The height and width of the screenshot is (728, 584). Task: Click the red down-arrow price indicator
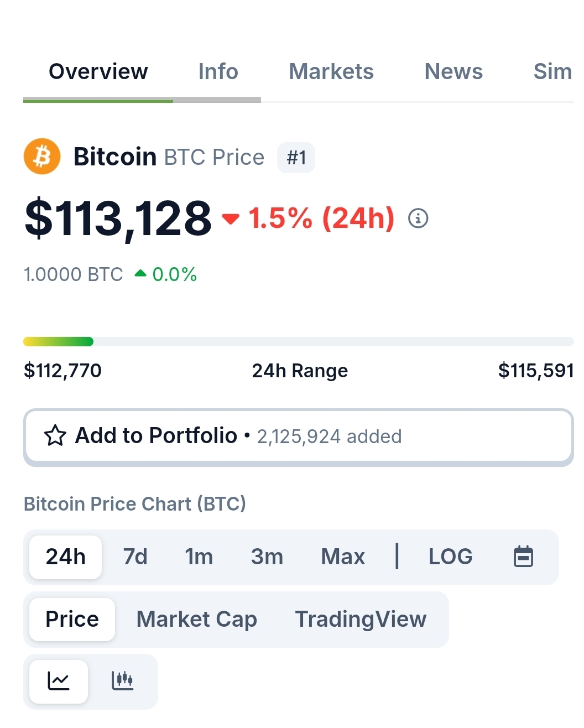[231, 219]
